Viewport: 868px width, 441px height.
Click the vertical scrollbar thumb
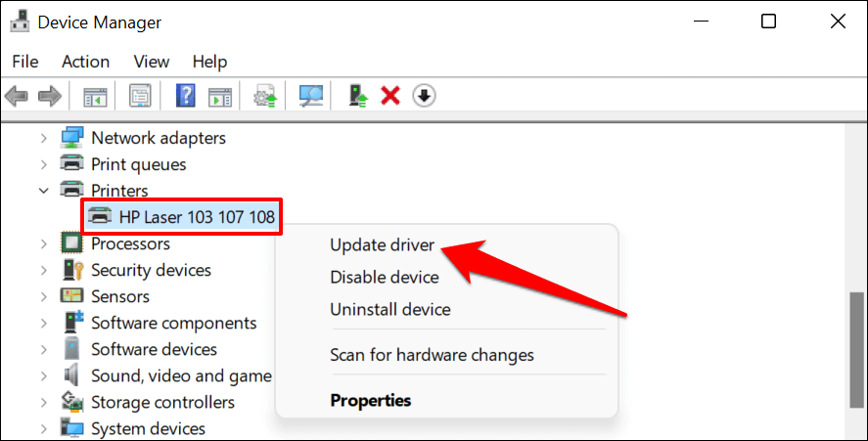(857, 350)
